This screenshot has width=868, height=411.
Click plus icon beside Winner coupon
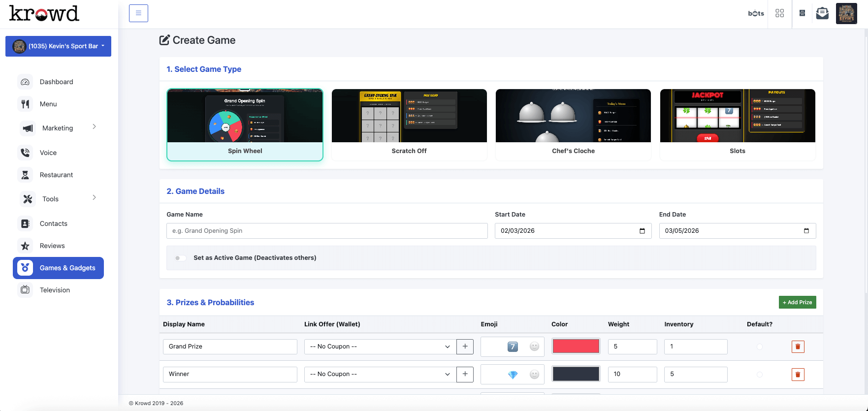pyautogui.click(x=465, y=374)
